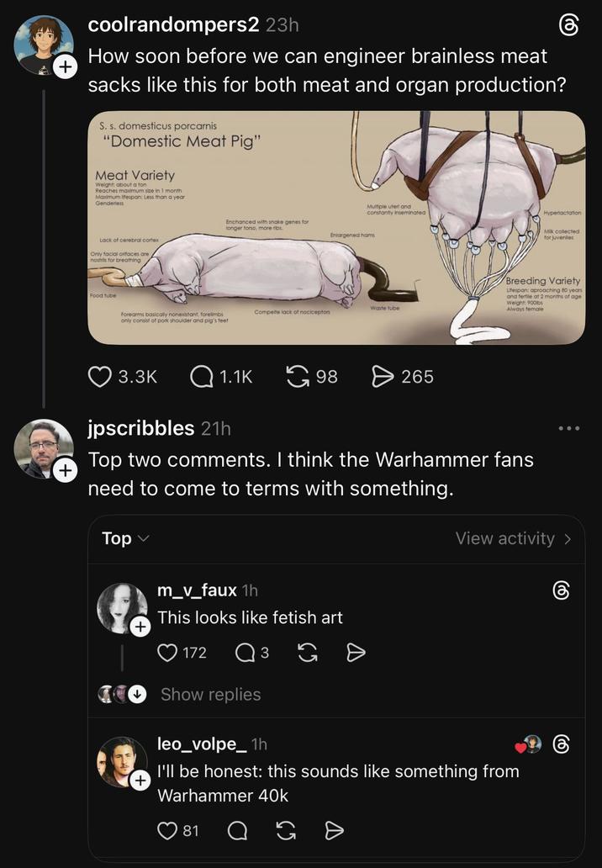
Task: Click the Threads logo on top post
Action: tap(569, 25)
